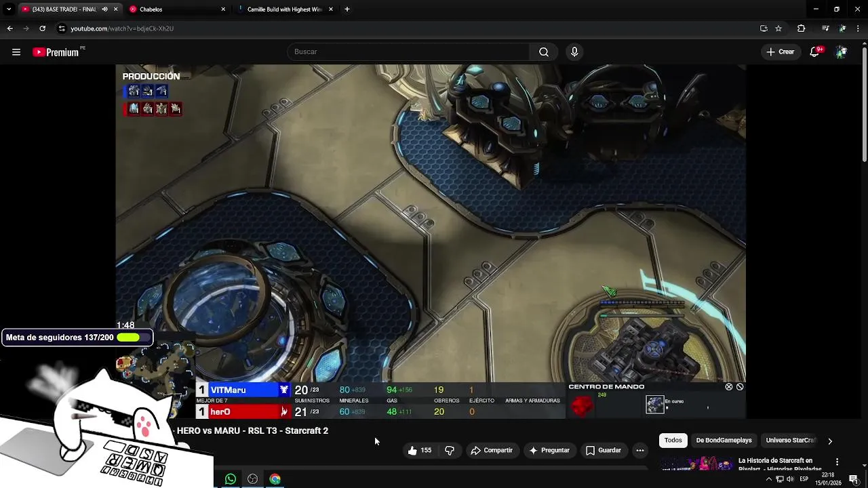Reload the current page
The width and height of the screenshot is (868, 488).
click(42, 28)
